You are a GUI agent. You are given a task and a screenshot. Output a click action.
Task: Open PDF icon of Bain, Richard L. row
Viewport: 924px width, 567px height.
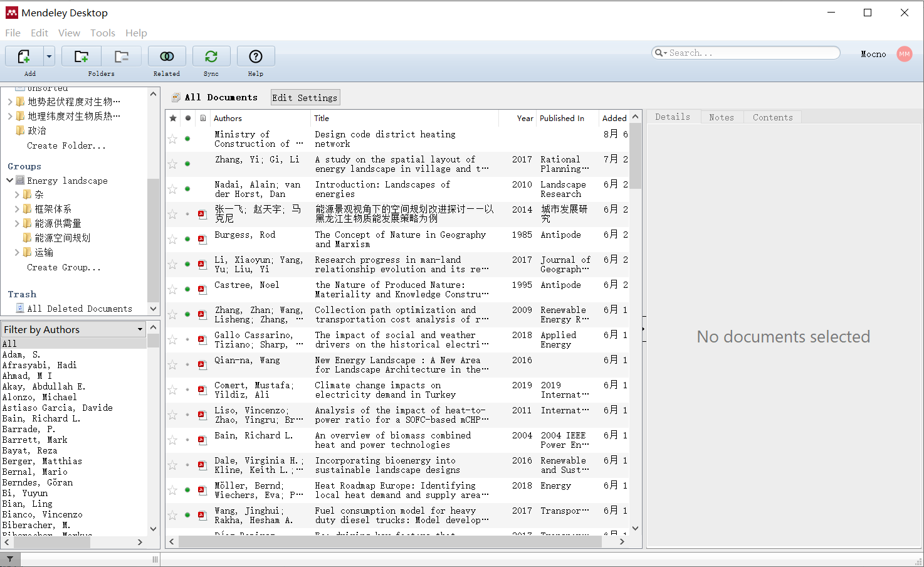(x=202, y=440)
